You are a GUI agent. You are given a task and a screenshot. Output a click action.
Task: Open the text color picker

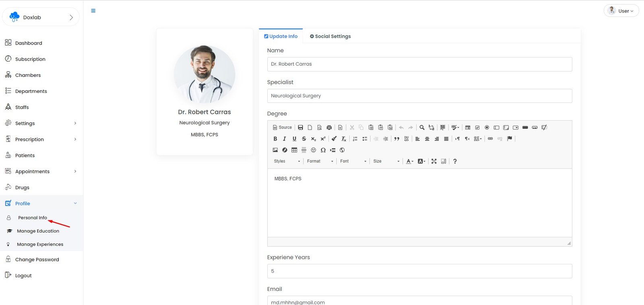tap(410, 161)
